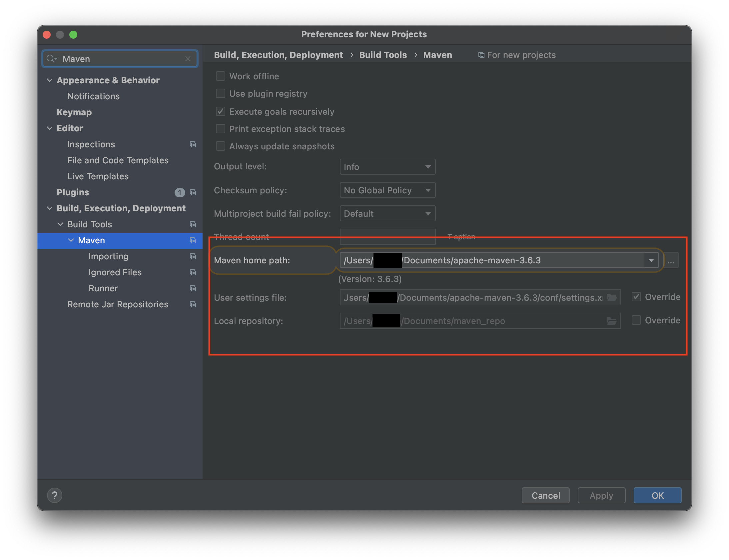The width and height of the screenshot is (729, 560).
Task: Open the Checksum policy dropdown
Action: click(387, 190)
